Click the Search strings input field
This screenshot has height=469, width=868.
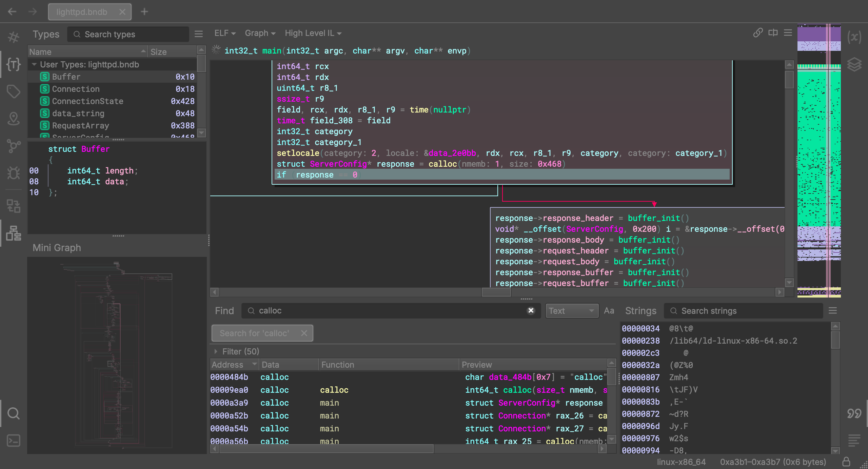tap(744, 311)
